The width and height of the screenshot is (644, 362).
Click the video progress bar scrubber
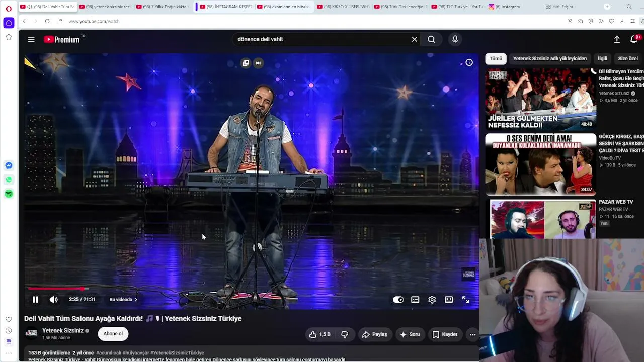82,289
